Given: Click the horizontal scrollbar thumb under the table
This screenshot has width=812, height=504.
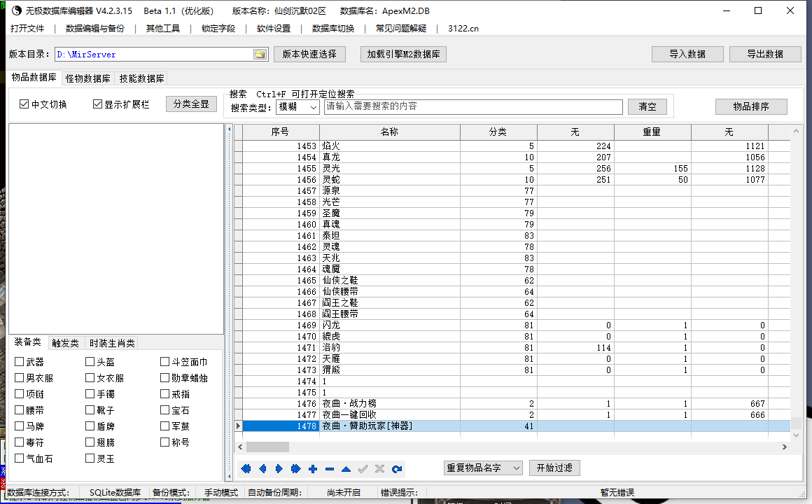Looking at the screenshot, I should point(267,447).
